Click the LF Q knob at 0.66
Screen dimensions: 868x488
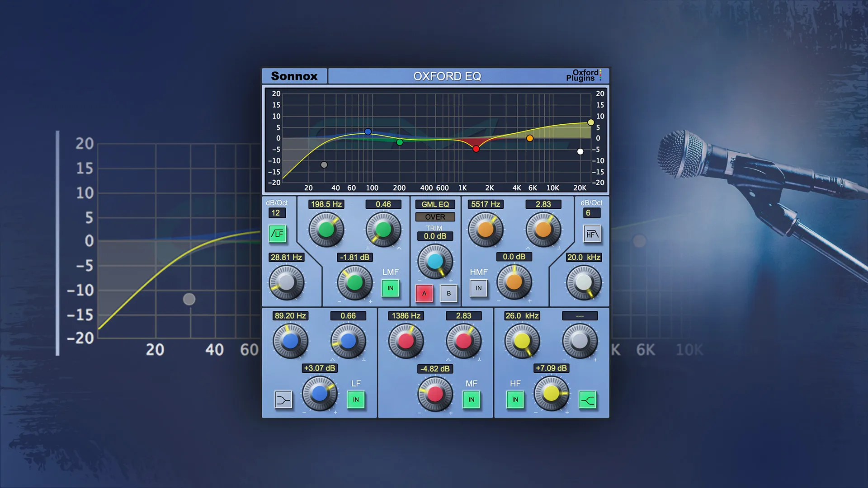pos(348,341)
